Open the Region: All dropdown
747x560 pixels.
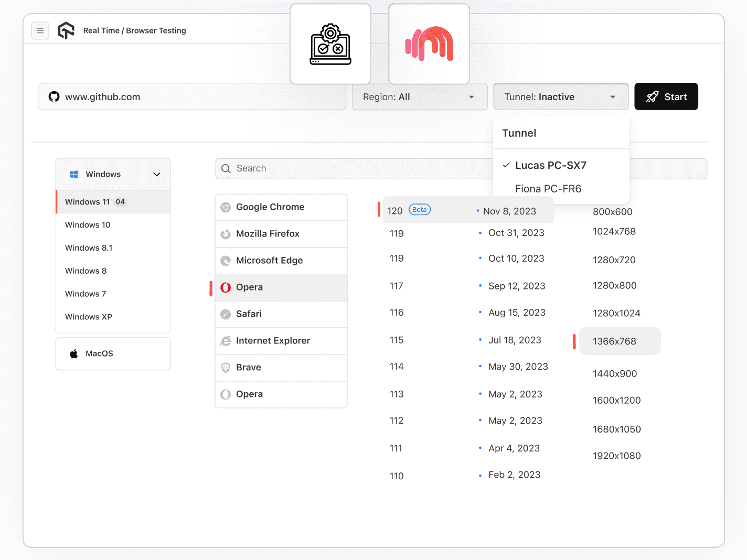[419, 97]
